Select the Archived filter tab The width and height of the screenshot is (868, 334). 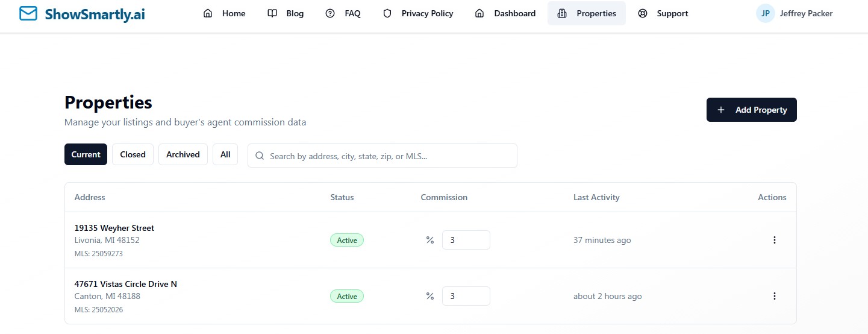pyautogui.click(x=183, y=154)
